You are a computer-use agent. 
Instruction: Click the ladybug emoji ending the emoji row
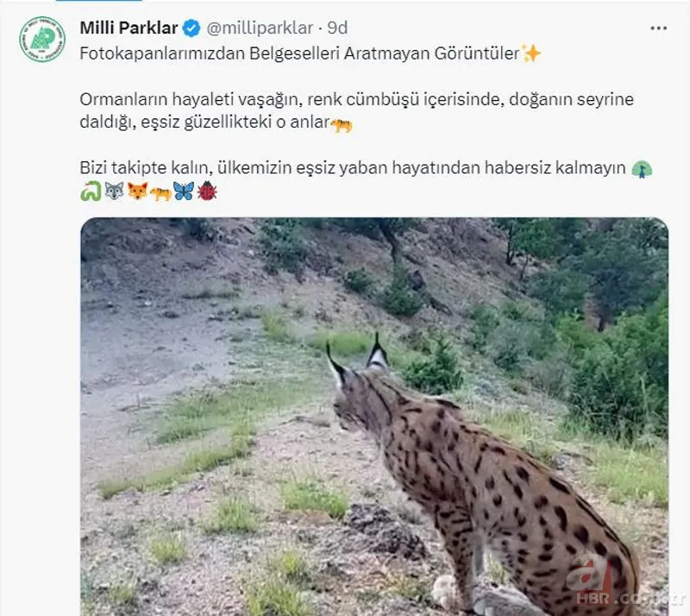[207, 192]
